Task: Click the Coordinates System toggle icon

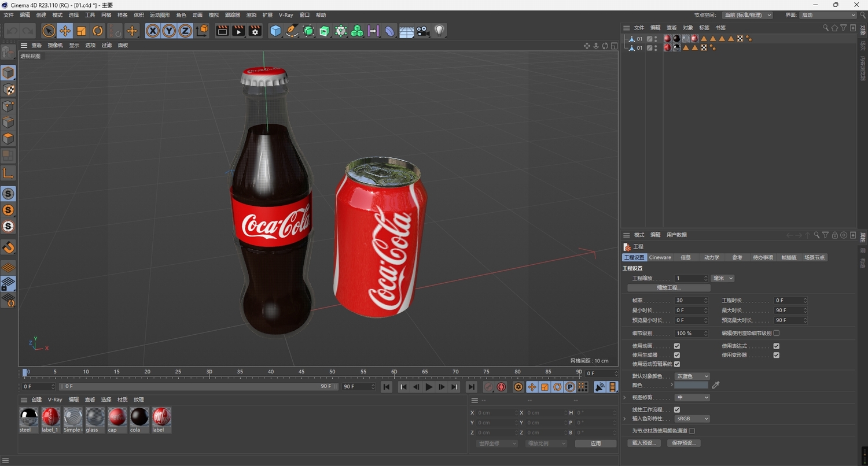Action: coord(202,31)
